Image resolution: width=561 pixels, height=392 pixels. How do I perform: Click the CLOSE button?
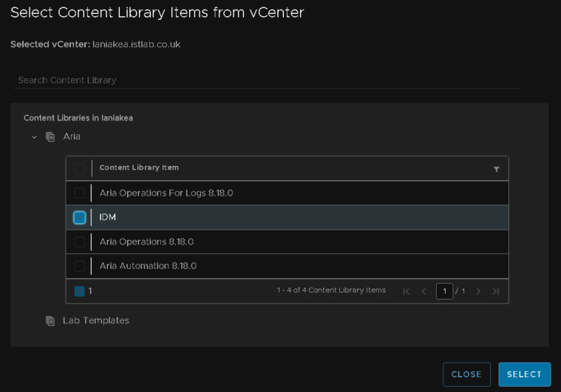466,374
